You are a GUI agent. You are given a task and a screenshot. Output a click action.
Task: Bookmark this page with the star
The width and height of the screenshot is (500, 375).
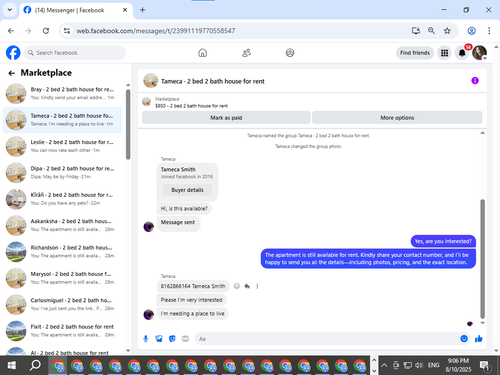[x=447, y=31]
